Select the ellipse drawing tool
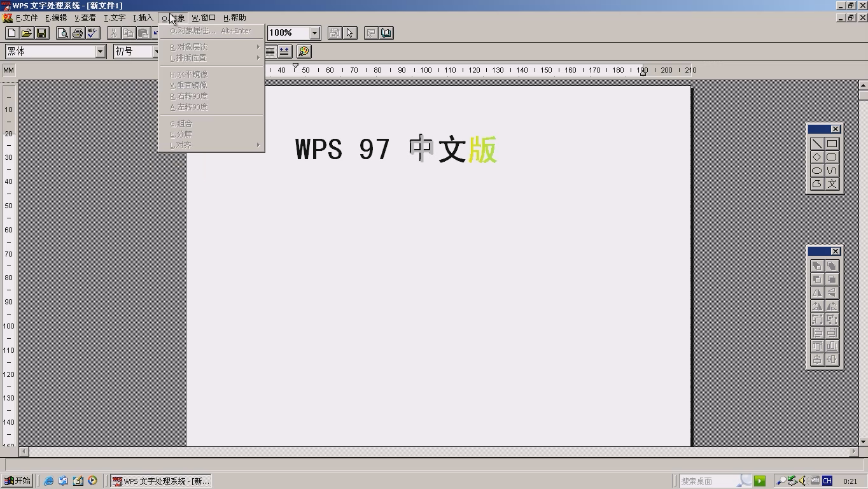The width and height of the screenshot is (868, 489). coord(817,171)
